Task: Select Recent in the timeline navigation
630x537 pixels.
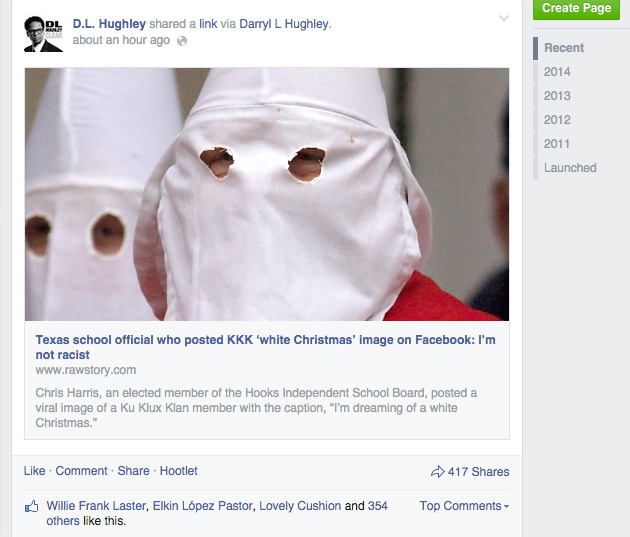Action: coord(564,48)
